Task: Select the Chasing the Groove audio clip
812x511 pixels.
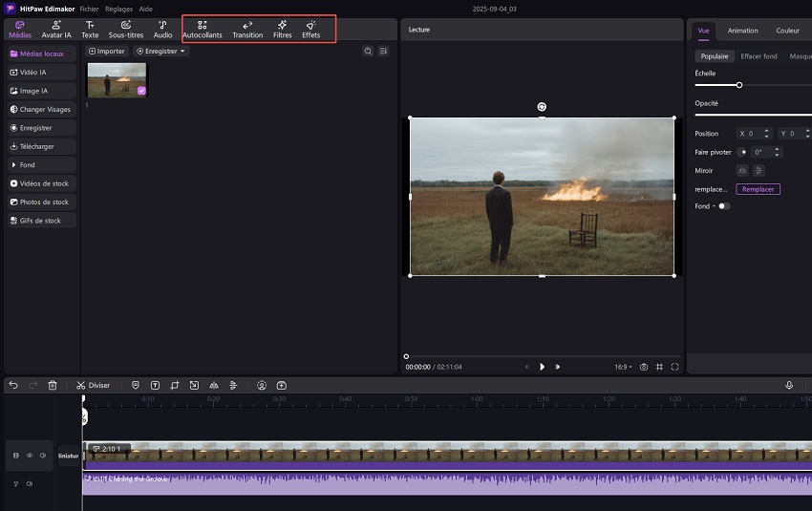Action: coord(447,483)
